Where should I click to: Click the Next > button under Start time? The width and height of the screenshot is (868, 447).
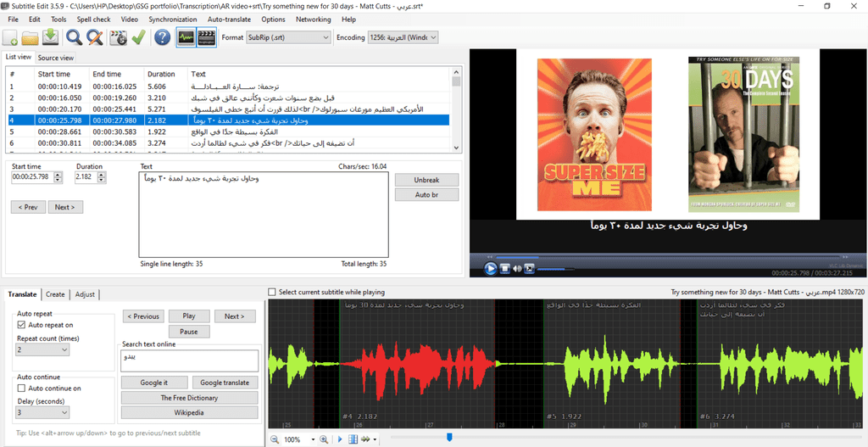pos(65,207)
